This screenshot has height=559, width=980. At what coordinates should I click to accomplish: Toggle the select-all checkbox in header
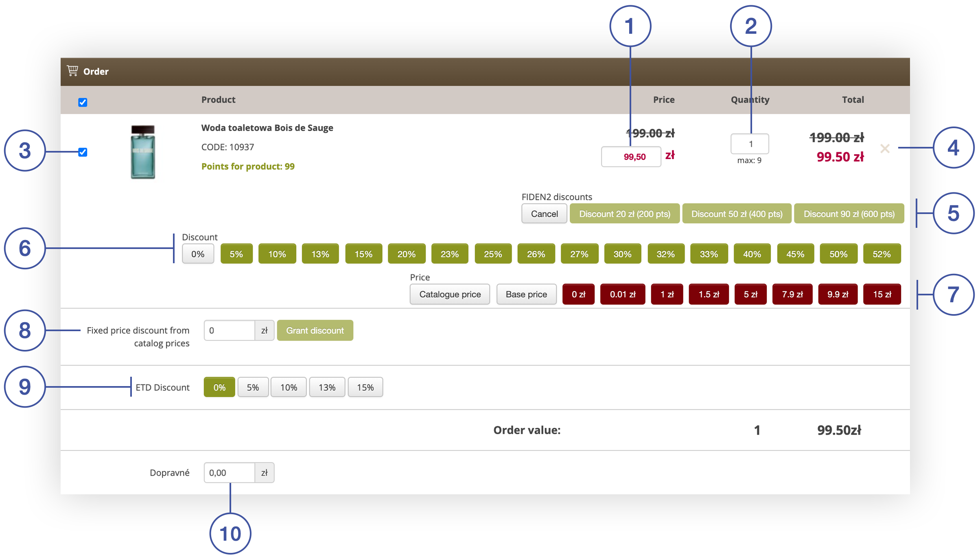pos(83,102)
